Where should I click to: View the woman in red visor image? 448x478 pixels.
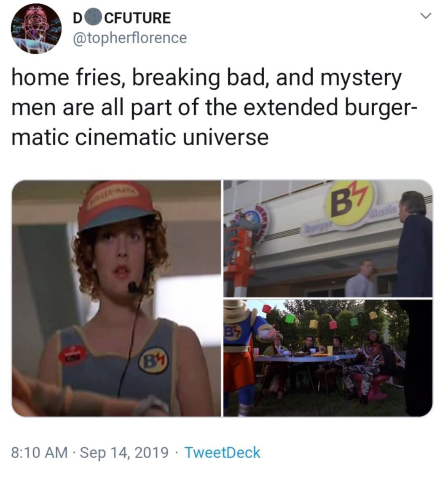point(116,298)
